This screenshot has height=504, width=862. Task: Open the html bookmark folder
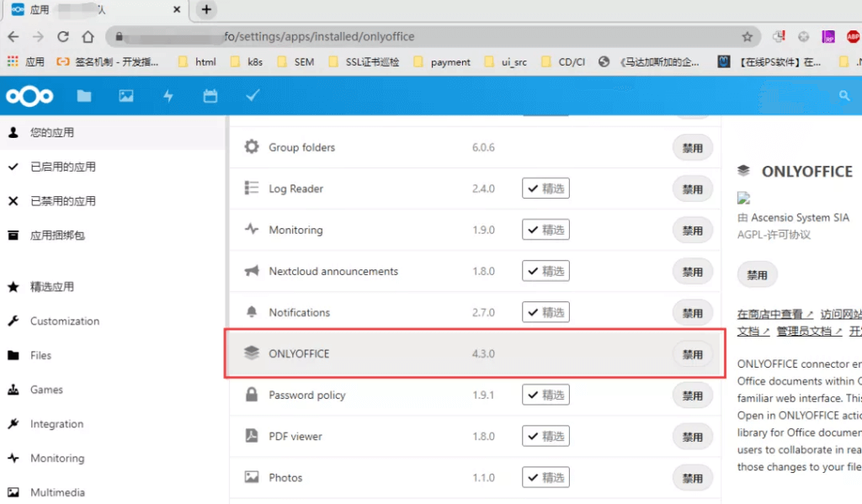[197, 62]
